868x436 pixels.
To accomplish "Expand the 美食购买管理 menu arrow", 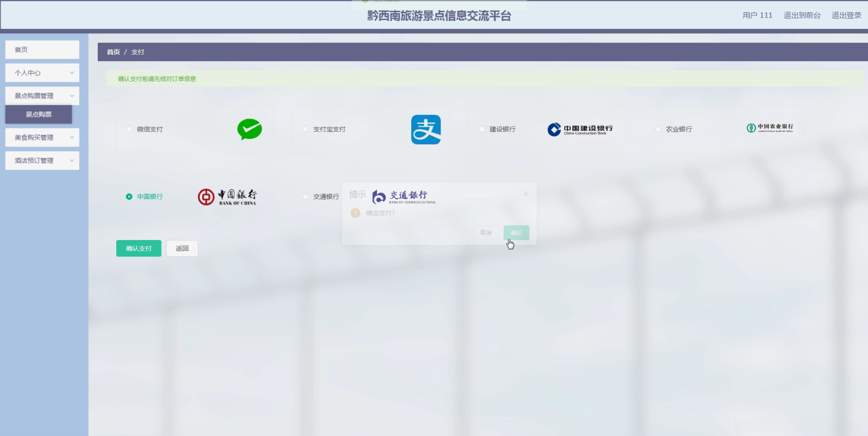I will (72, 137).
